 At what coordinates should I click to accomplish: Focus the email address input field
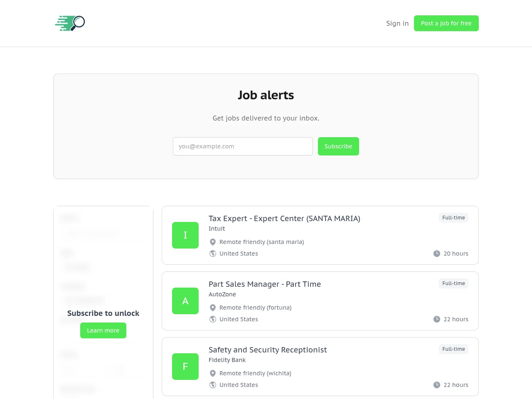coord(243,146)
